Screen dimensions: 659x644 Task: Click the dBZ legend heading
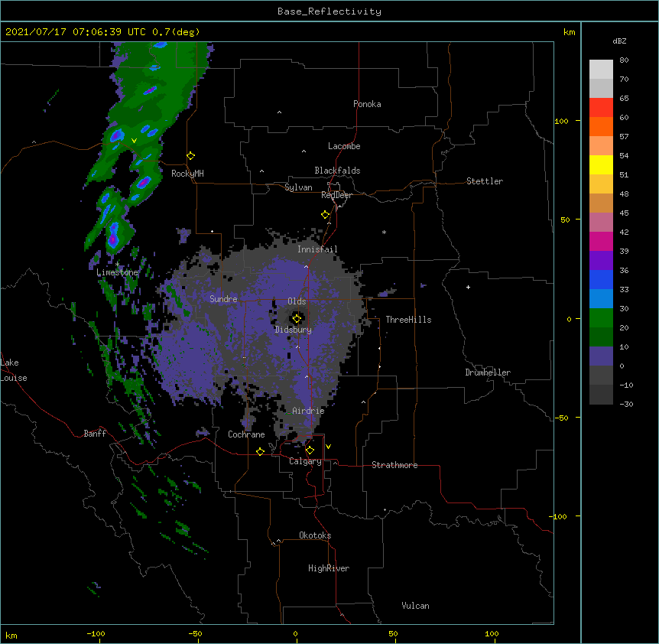pyautogui.click(x=619, y=41)
